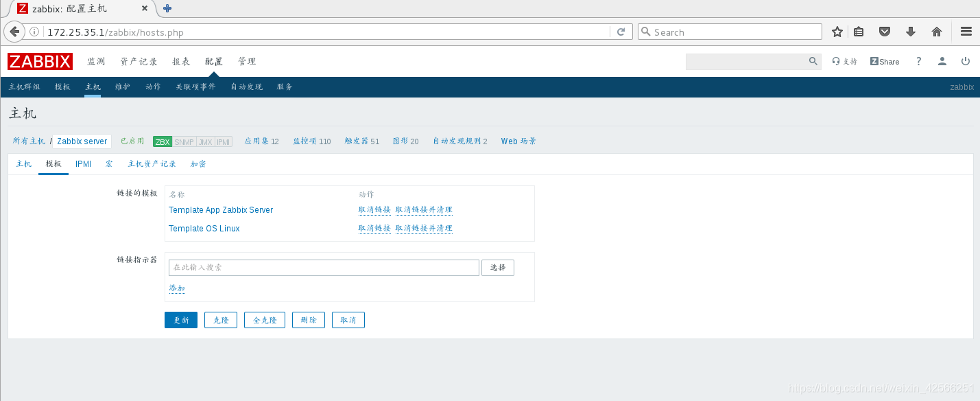The image size is (980, 401).
Task: Go to 模板 in the blue submenu
Action: (x=62, y=87)
